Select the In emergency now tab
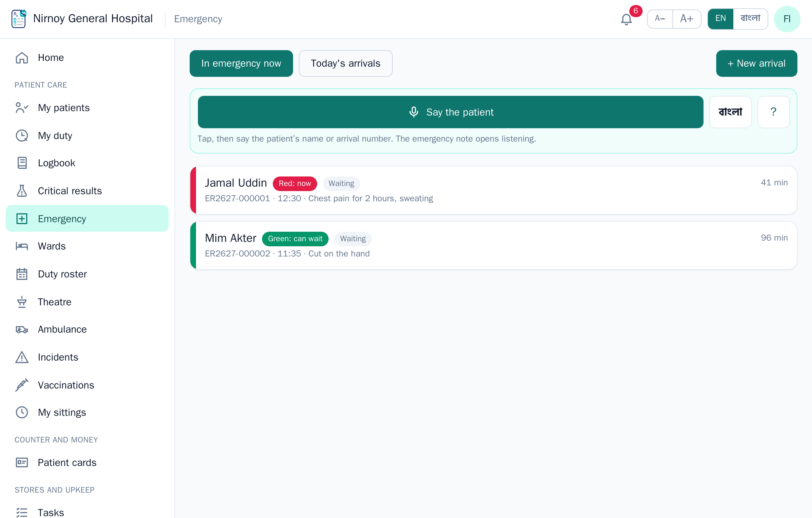 click(x=241, y=63)
